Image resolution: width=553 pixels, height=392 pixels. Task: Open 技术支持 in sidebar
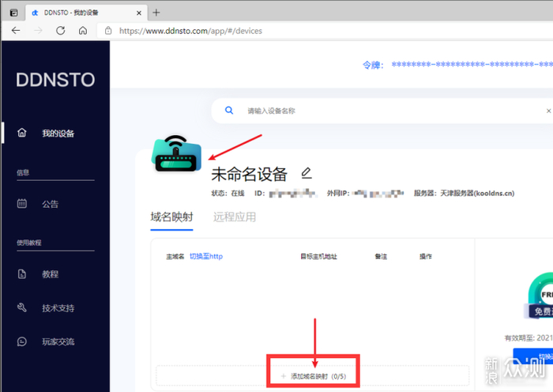[58, 308]
